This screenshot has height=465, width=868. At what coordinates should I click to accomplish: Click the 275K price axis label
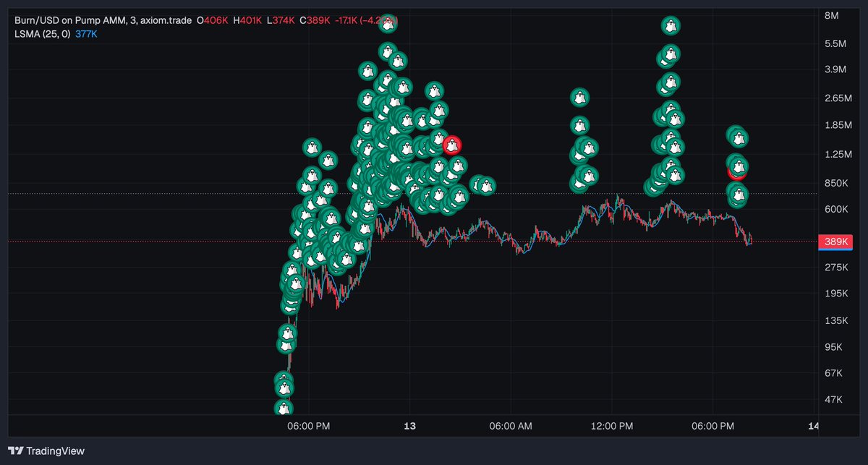pyautogui.click(x=835, y=267)
